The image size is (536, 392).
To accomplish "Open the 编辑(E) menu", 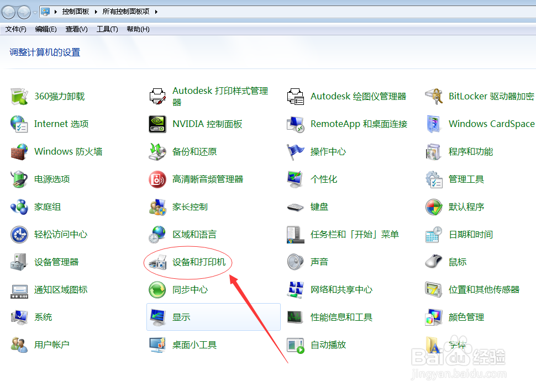I will pyautogui.click(x=46, y=29).
